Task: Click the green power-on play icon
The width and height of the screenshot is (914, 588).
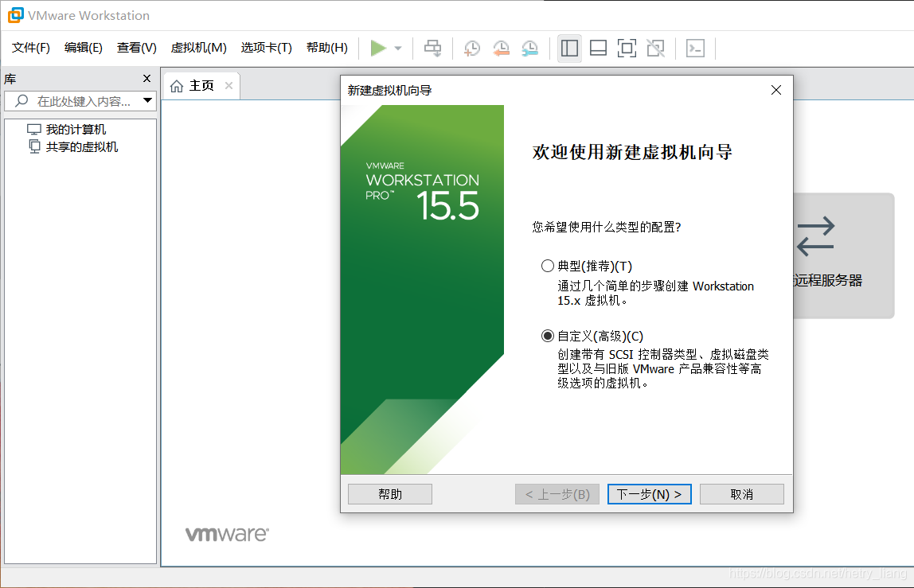Action: 378,48
